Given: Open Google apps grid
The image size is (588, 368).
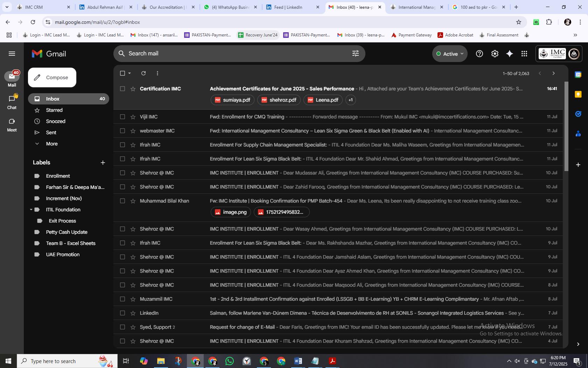Looking at the screenshot, I should 524,54.
